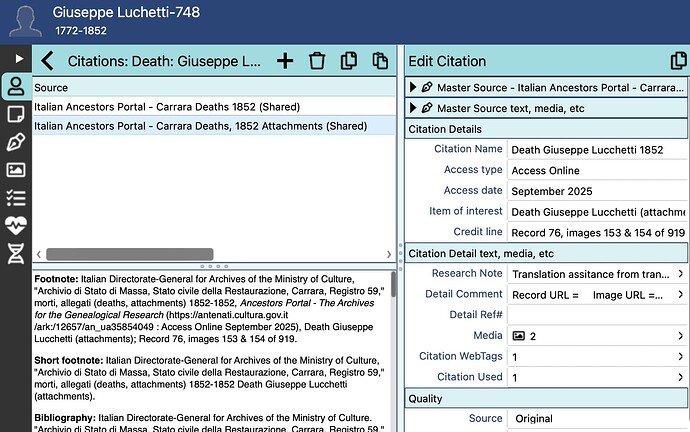Select Carrara Deaths 1852 (Shared) source row
This screenshot has height=432, width=690.
(214, 107)
